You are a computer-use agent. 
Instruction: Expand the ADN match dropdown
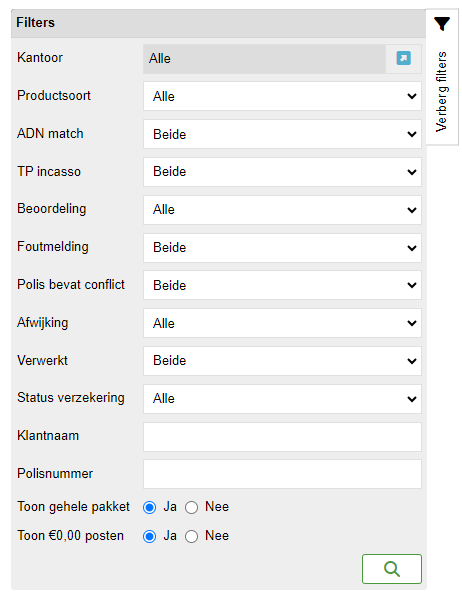[282, 134]
